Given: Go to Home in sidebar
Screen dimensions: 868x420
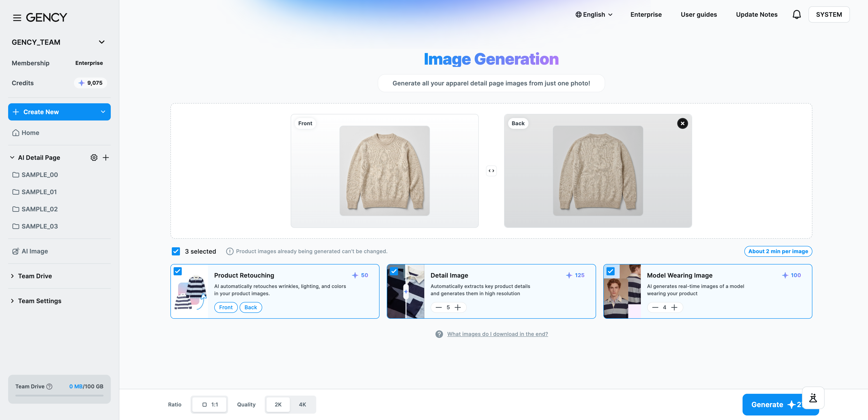Looking at the screenshot, I should tap(26, 133).
